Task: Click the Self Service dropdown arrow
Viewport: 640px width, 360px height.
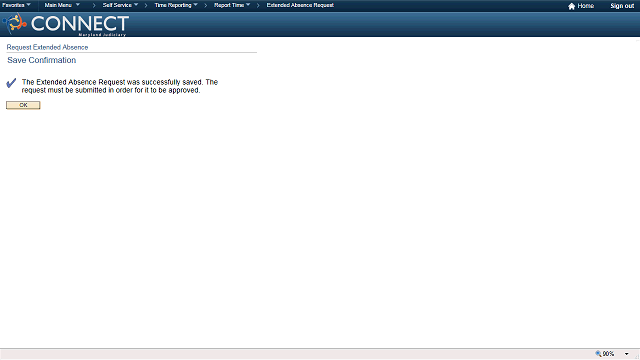Action: point(136,5)
